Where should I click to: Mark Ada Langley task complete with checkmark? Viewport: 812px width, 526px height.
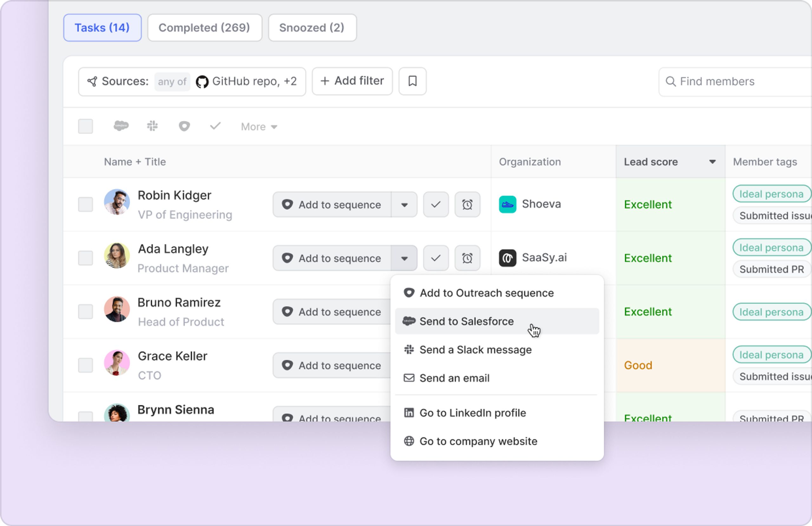[436, 258]
